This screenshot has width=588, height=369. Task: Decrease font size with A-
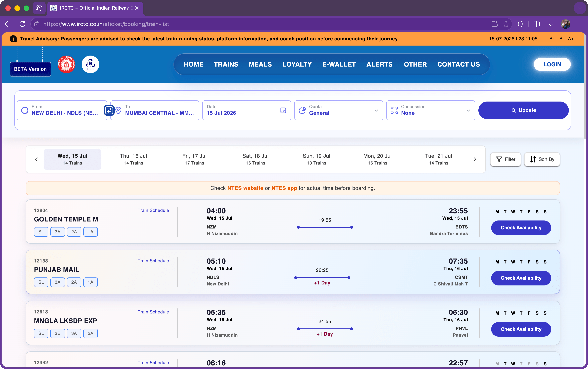(x=552, y=39)
